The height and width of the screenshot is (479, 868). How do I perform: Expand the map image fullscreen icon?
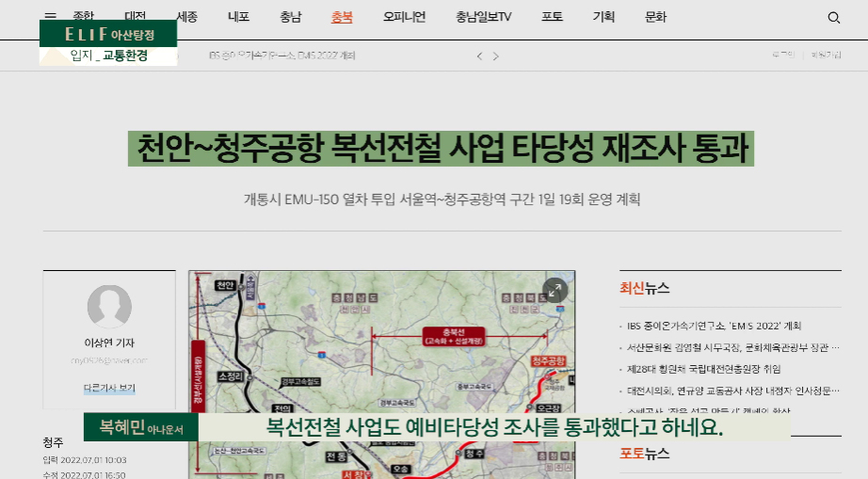click(555, 291)
